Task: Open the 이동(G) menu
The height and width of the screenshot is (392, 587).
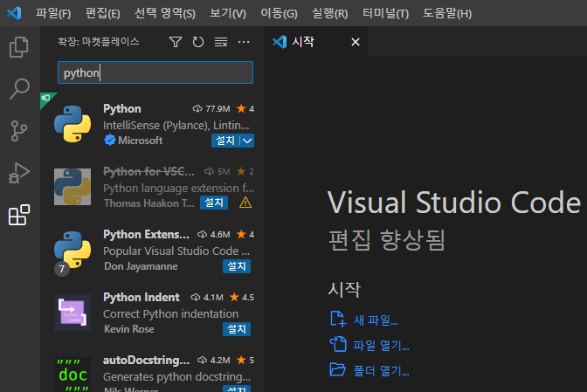Action: (279, 13)
